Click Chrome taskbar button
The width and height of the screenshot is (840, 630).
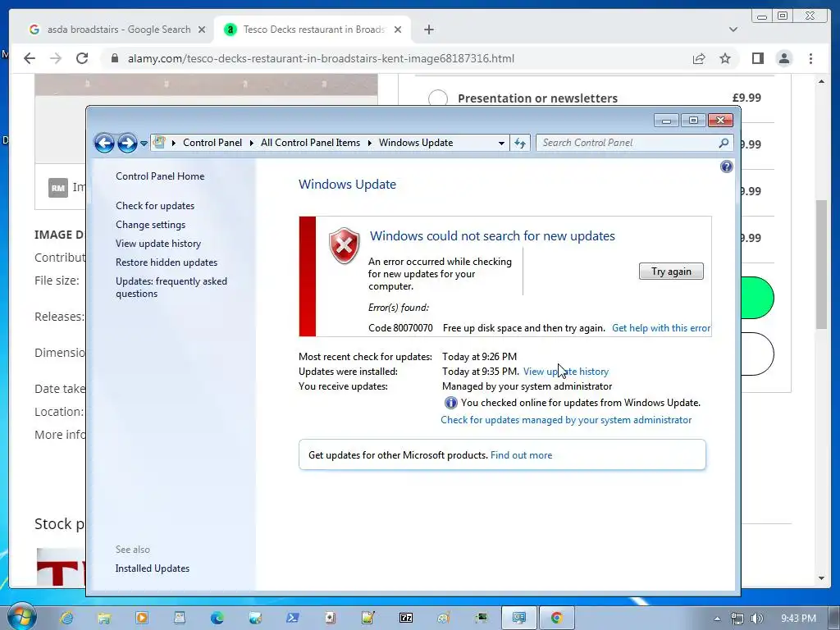click(x=557, y=618)
